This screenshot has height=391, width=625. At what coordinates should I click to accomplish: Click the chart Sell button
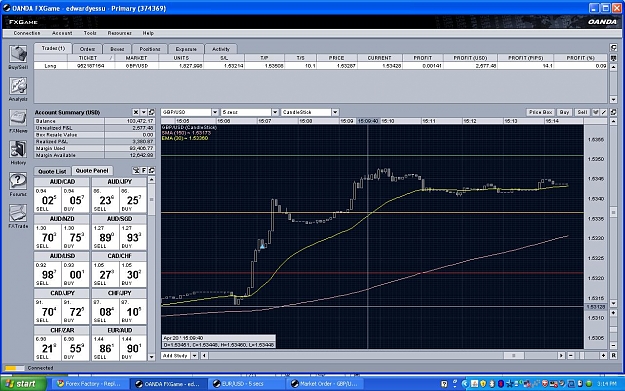coord(582,112)
